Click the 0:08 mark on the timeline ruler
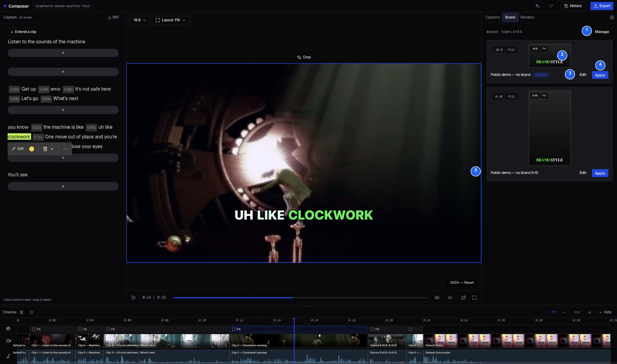Screen dimensions: 617x364 point(165,320)
